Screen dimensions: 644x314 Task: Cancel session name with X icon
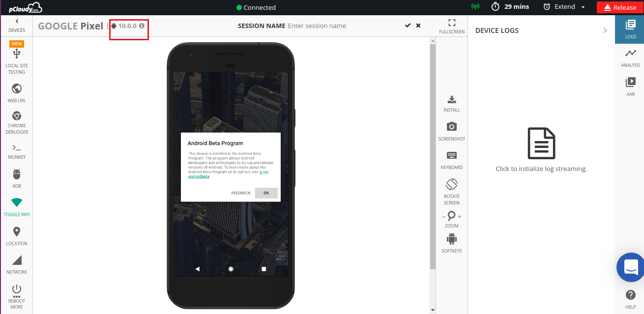[x=418, y=26]
